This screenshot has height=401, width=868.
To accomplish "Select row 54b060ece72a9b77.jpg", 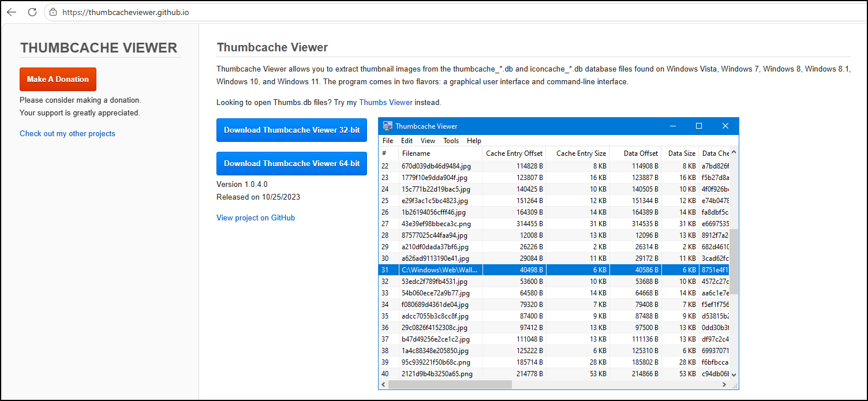I will tap(554, 293).
